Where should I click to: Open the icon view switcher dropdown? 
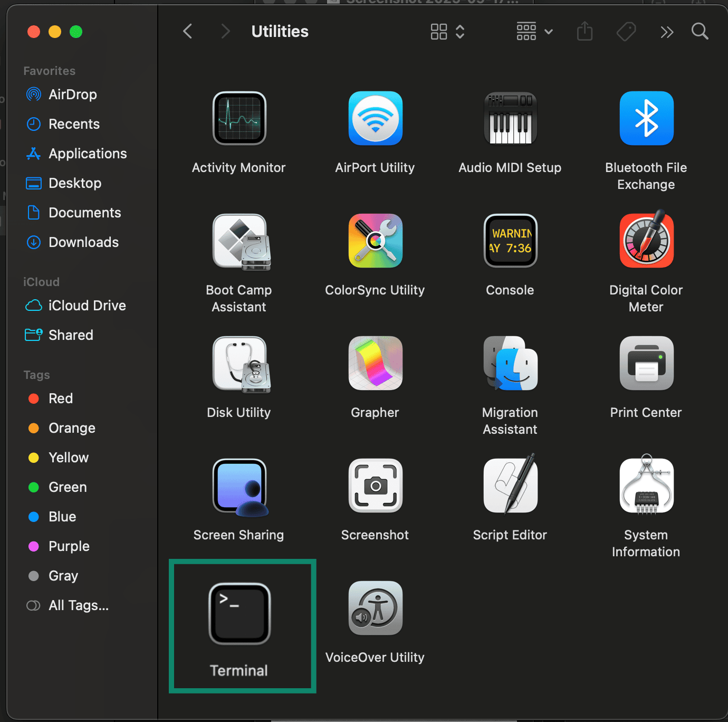(x=447, y=32)
